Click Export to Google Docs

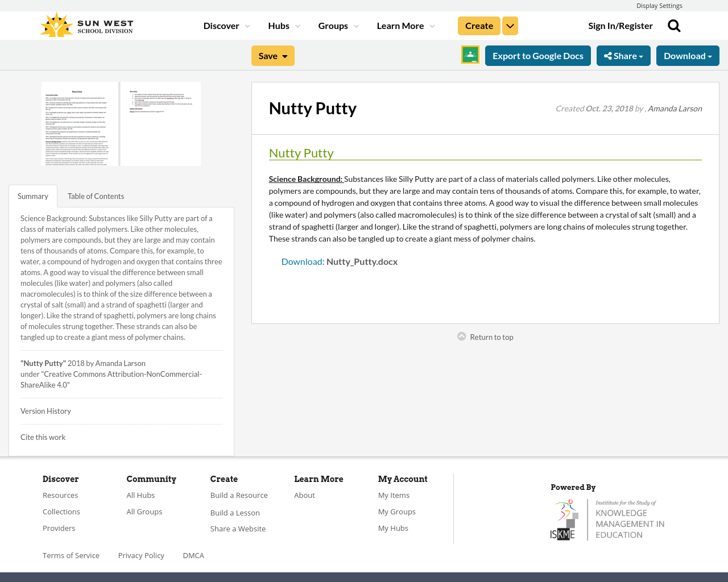coord(537,55)
